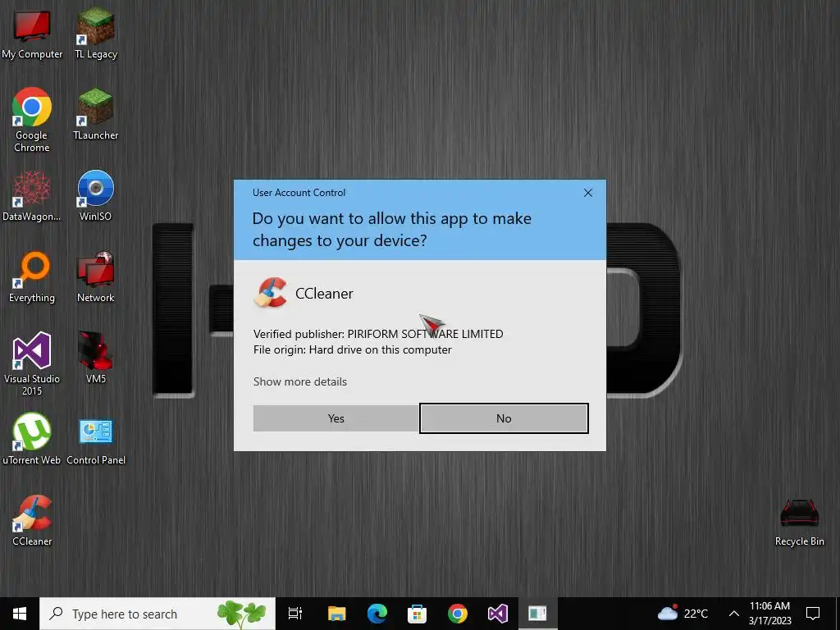The image size is (840, 630).
Task: Click the CCleaner logo in the UAC dialog
Action: tap(270, 293)
